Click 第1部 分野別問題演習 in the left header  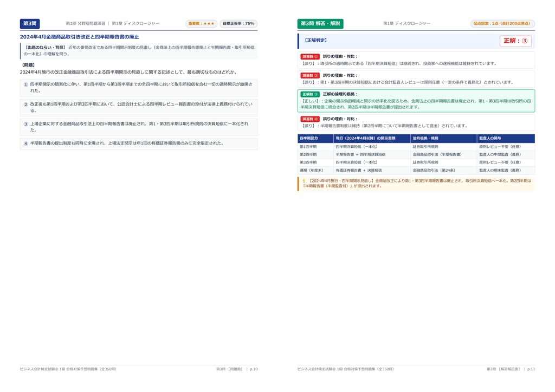pos(86,24)
